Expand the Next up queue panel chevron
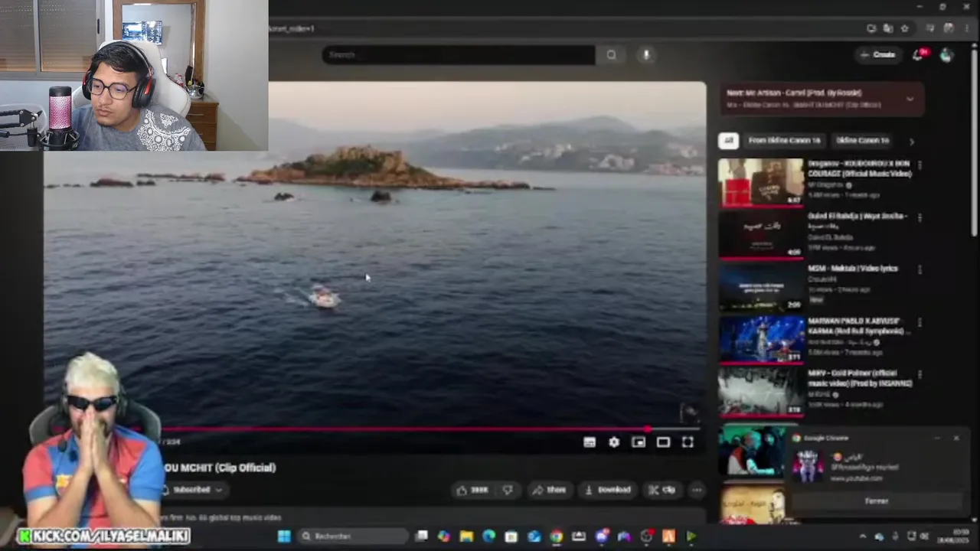Viewport: 980px width, 551px height. pyautogui.click(x=910, y=99)
